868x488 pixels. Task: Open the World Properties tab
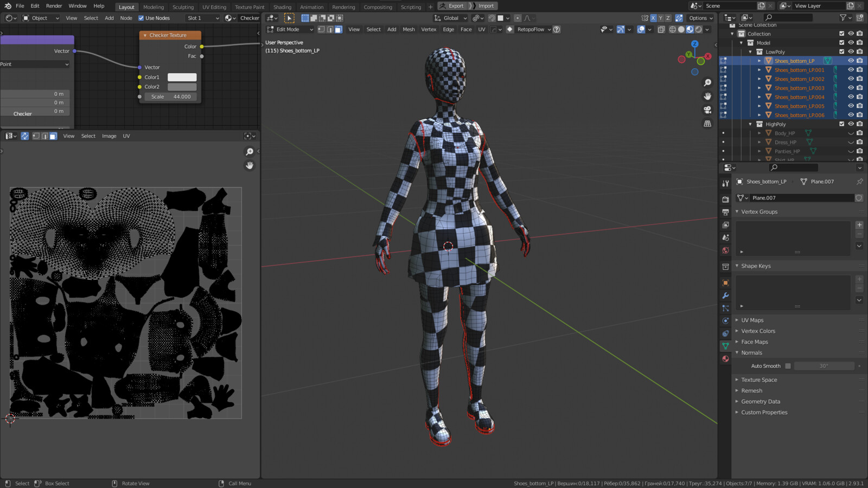[725, 251]
